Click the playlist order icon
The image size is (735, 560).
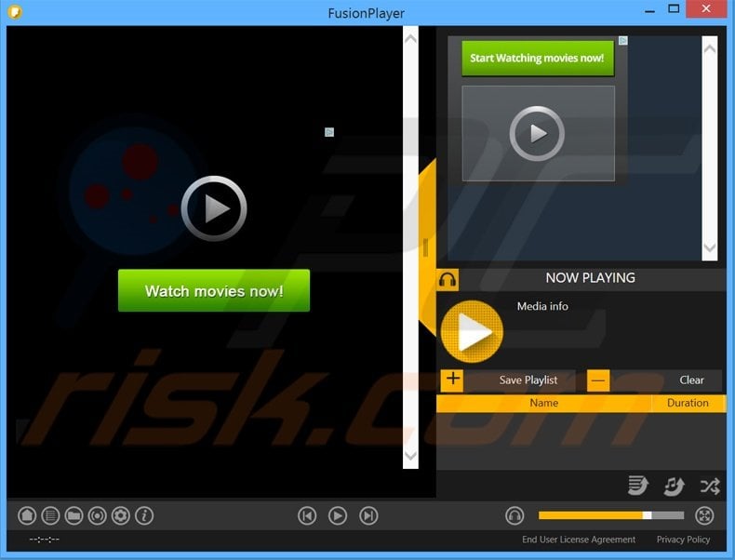coord(638,486)
